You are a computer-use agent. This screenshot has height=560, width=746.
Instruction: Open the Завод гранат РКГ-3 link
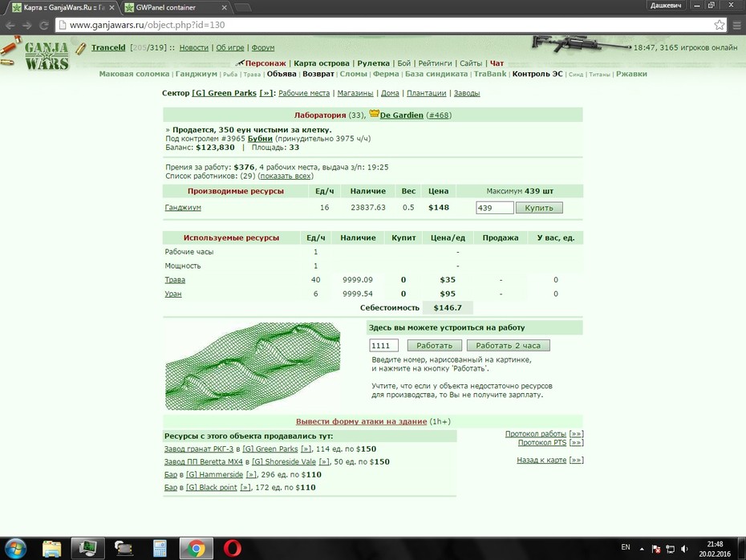[x=199, y=448]
